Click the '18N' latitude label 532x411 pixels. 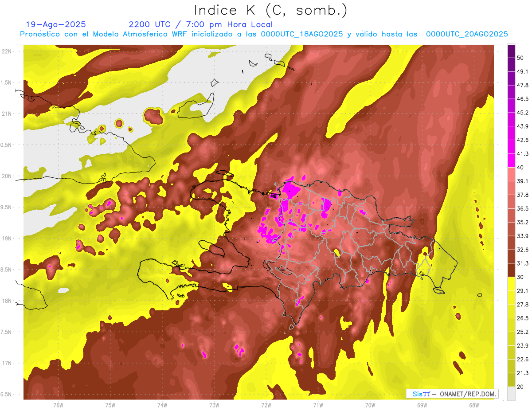pos(7,301)
